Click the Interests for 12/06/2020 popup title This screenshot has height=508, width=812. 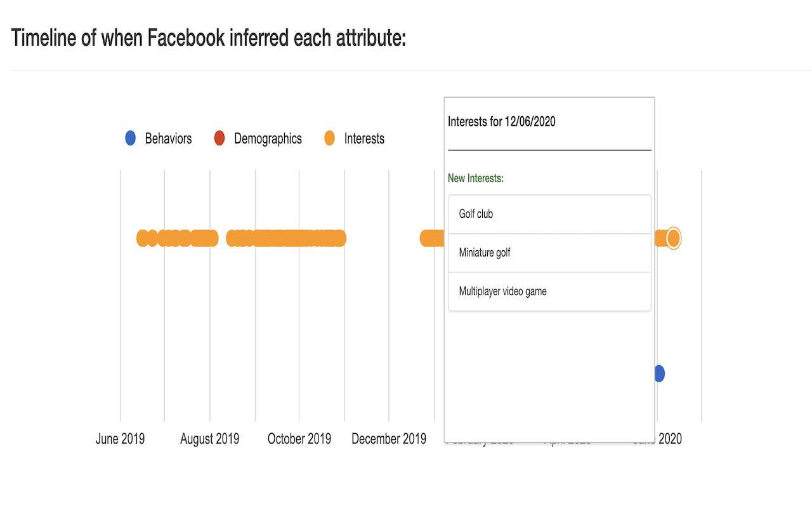501,121
